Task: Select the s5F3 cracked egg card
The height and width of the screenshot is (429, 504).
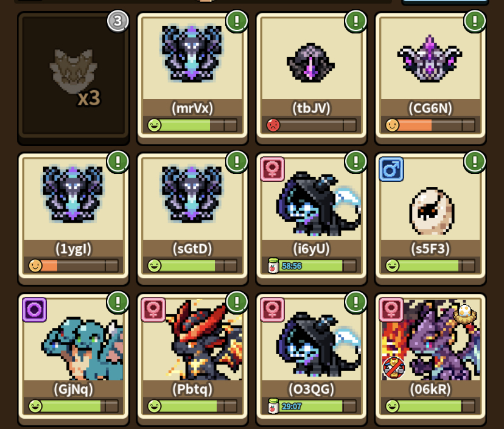Action: (x=430, y=218)
